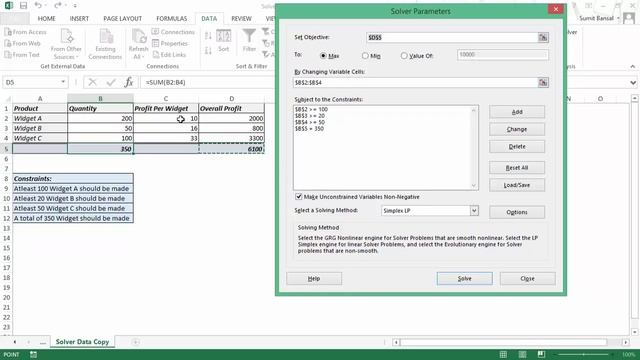Open the PAGE LAYOUT ribbon tab
640x360 pixels.
click(x=122, y=18)
